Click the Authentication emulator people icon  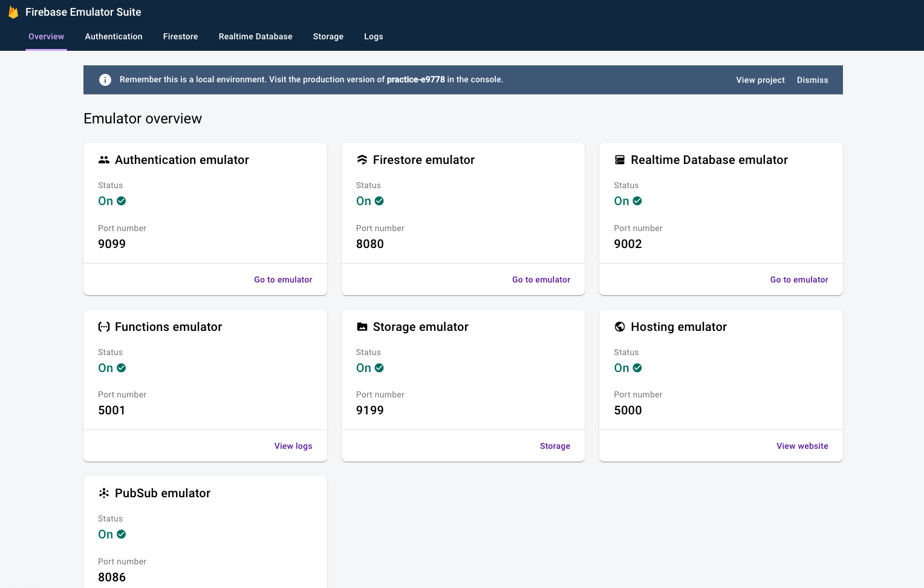104,160
